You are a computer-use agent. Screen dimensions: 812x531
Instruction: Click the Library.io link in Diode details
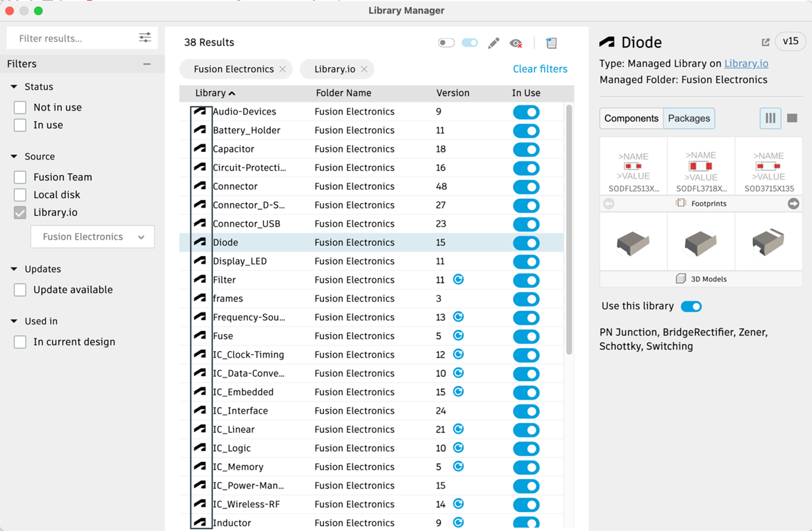pos(746,63)
